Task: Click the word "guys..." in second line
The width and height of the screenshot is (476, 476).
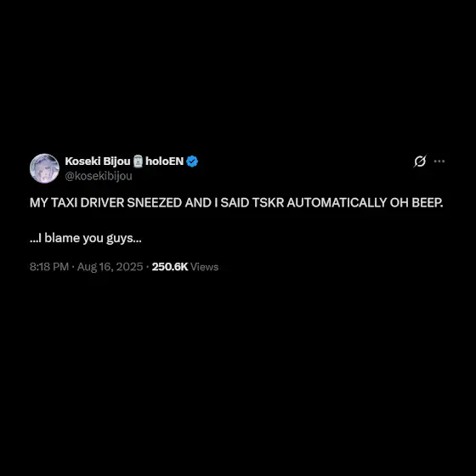Action: pyautogui.click(x=124, y=239)
